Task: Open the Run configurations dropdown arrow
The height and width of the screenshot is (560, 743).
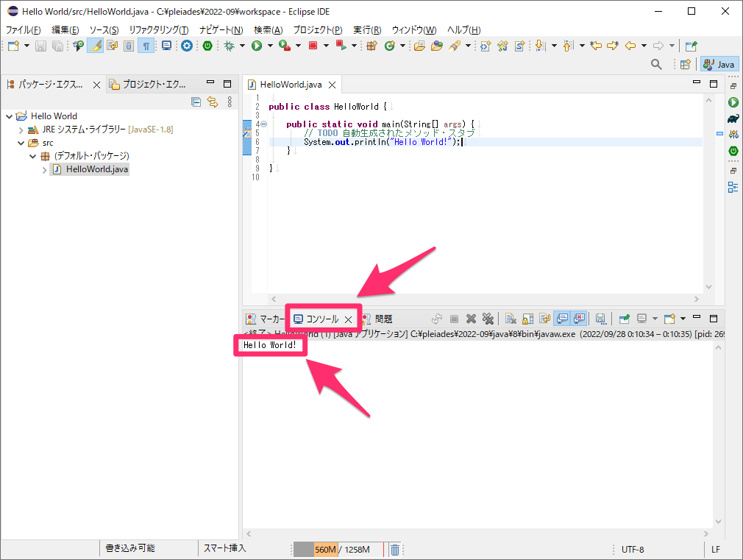Action: (270, 46)
